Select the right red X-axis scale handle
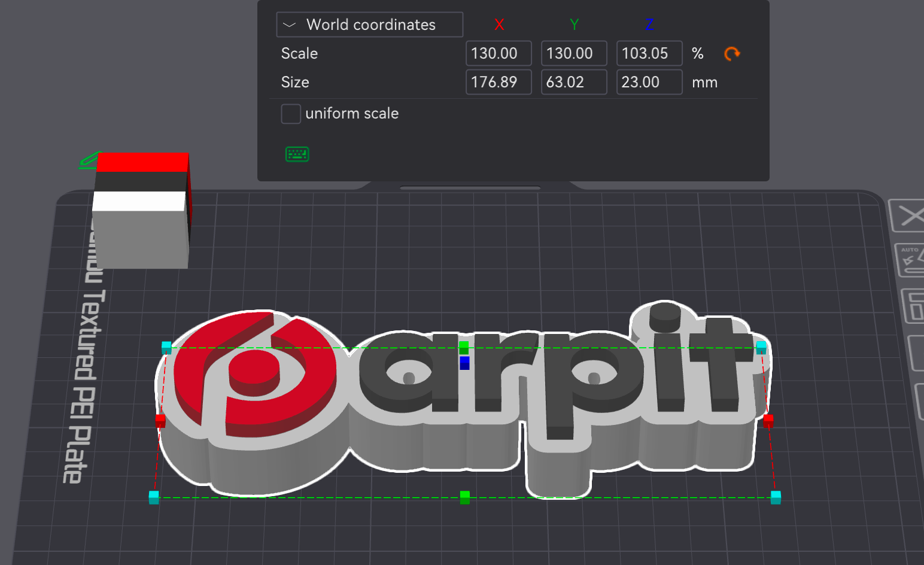924x565 pixels. (768, 421)
